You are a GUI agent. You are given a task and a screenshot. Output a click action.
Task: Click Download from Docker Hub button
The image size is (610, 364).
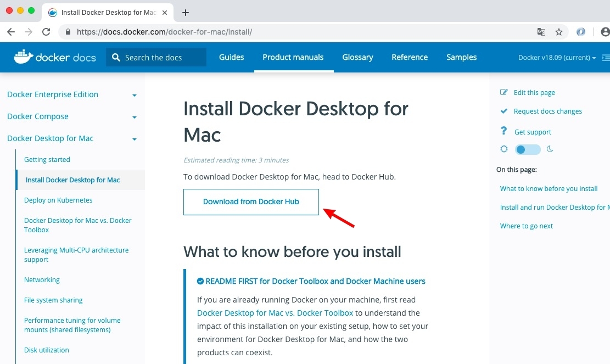[x=251, y=202]
